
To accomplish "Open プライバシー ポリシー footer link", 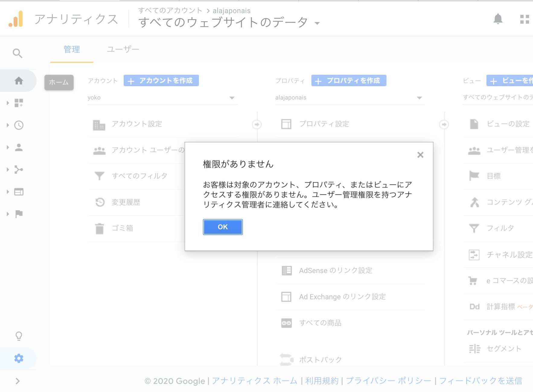I will (x=388, y=381).
